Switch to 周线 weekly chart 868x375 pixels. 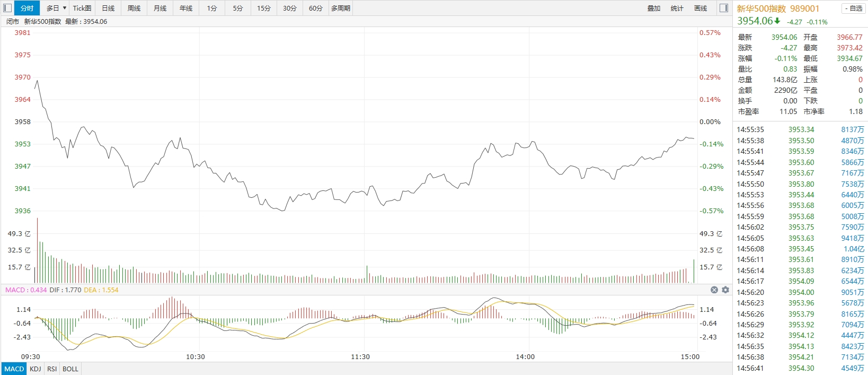point(134,8)
